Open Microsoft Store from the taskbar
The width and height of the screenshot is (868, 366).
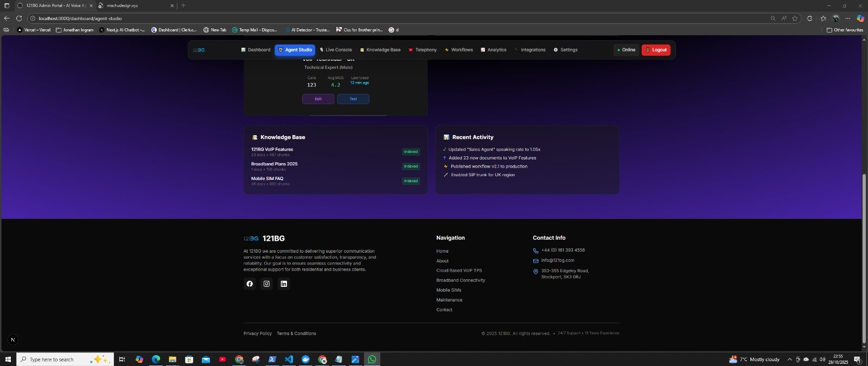tap(189, 359)
